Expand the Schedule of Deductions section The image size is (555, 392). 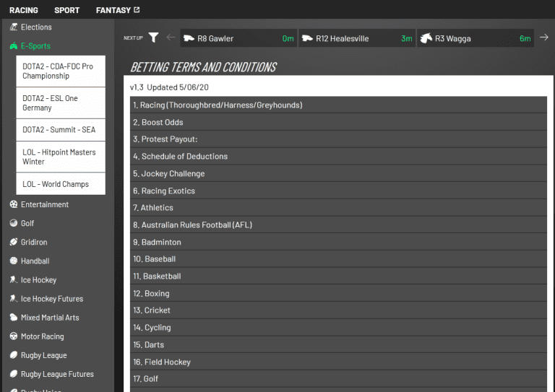[x=338, y=157]
